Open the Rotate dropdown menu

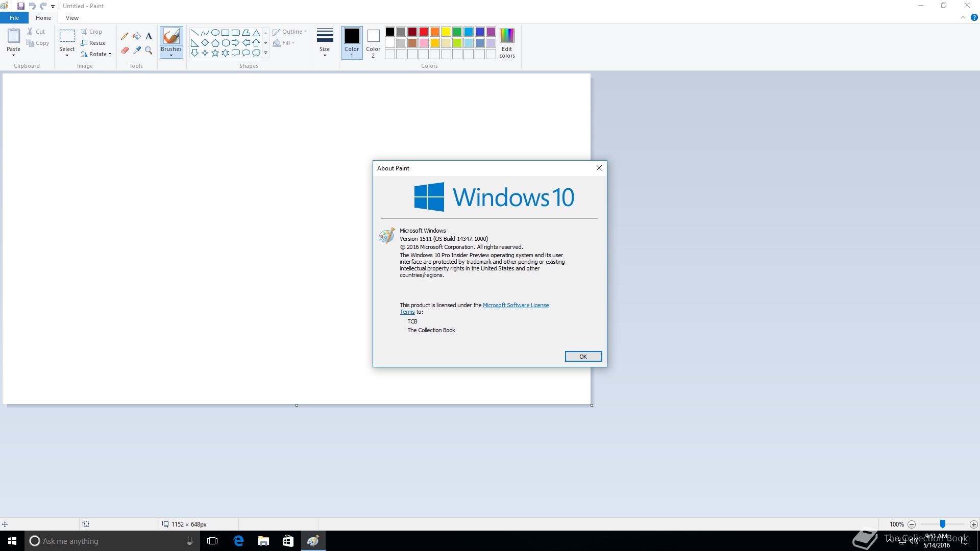96,54
